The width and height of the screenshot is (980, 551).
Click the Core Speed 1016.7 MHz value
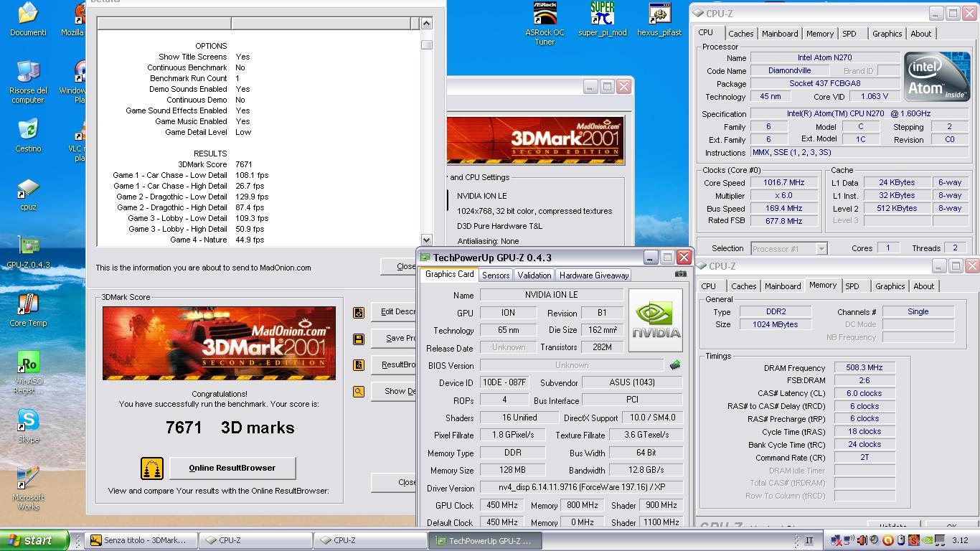coord(783,182)
